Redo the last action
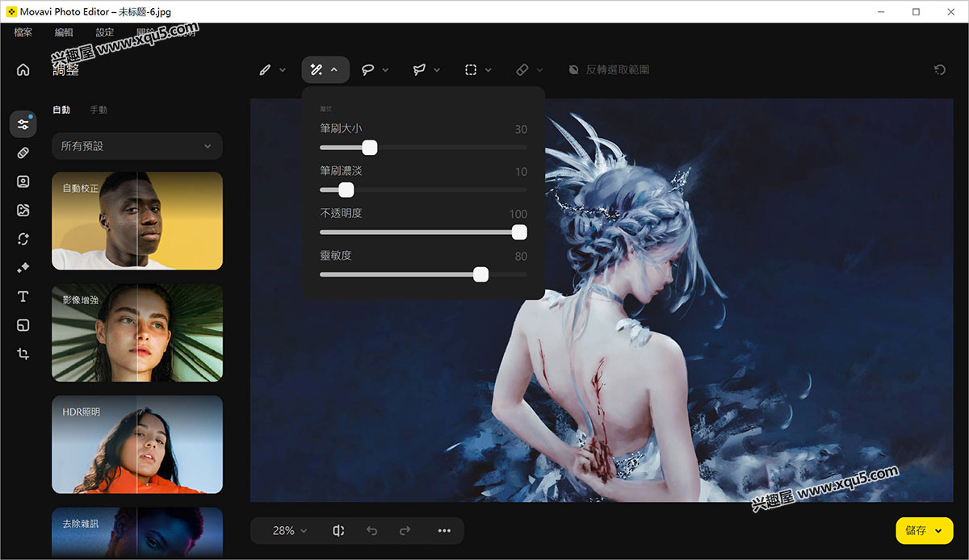This screenshot has height=560, width=969. point(405,530)
